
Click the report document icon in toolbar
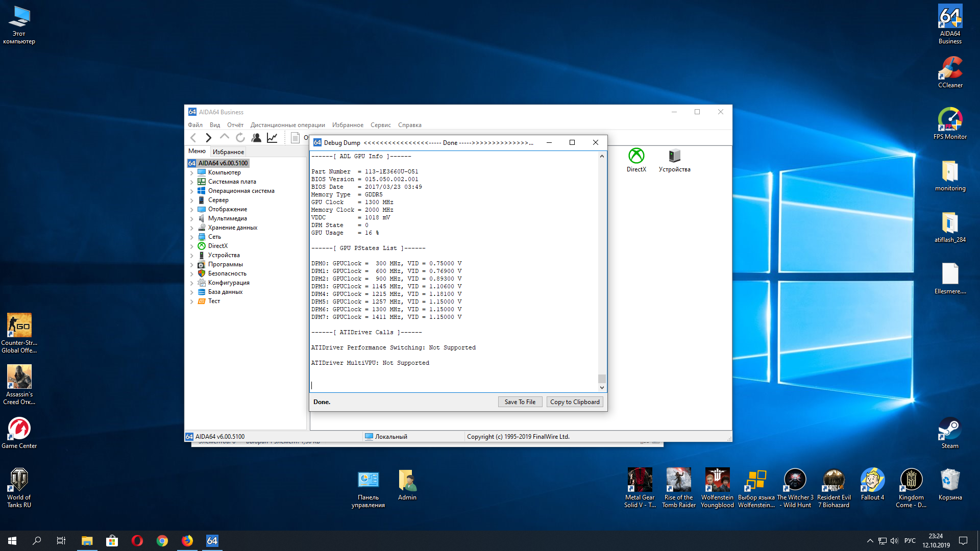[x=295, y=138]
